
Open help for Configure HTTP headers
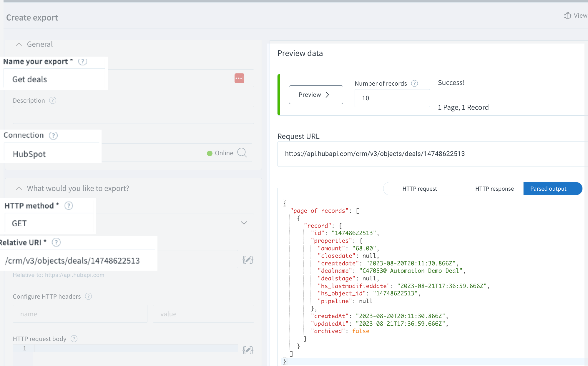(x=88, y=296)
